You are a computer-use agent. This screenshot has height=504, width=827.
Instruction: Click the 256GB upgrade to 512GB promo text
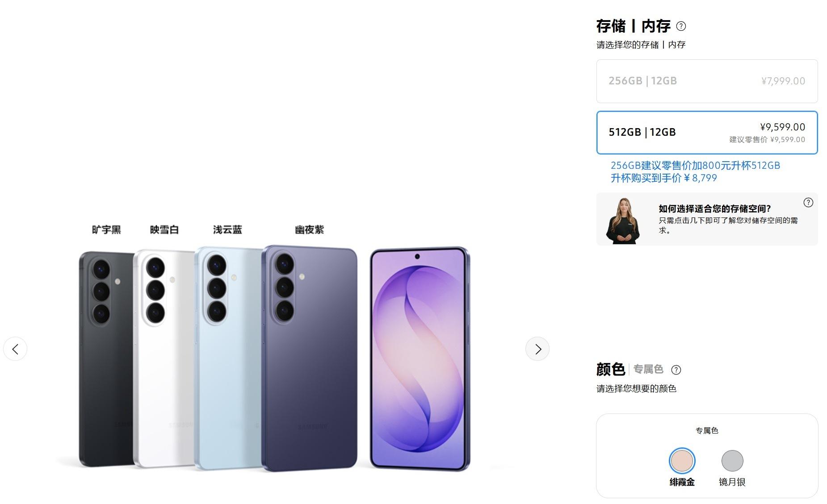point(695,172)
